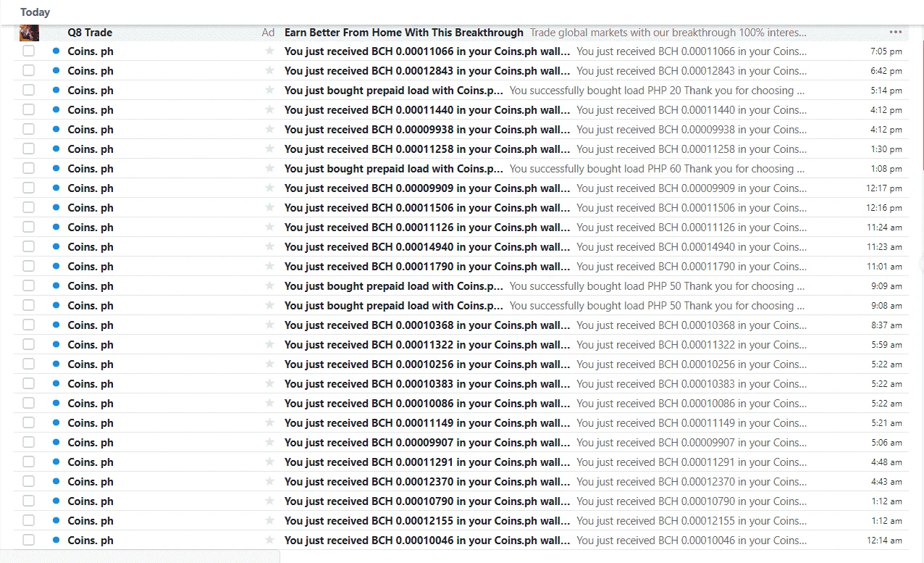This screenshot has height=563, width=924.
Task: Star the BCH 0.00011440 email
Action: coord(269,110)
